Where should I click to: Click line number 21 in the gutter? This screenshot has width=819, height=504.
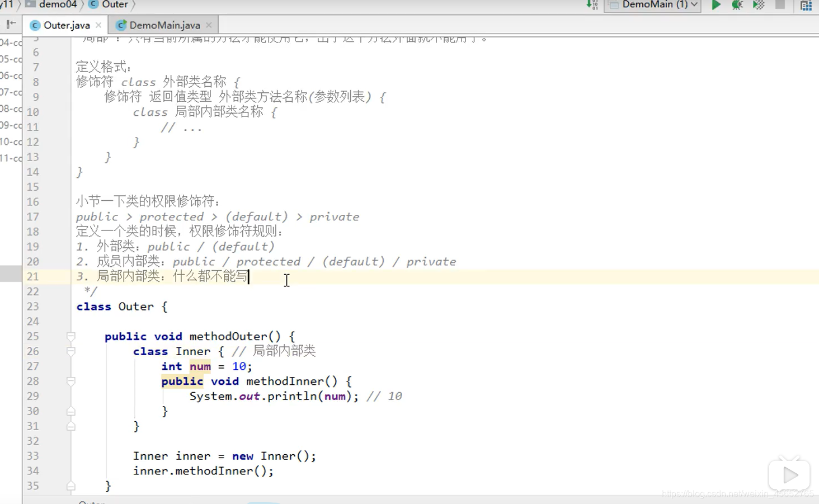[33, 276]
